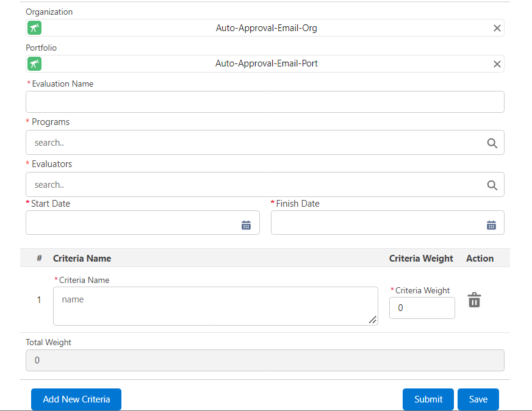The image size is (532, 411).
Task: Focus the Start Date input field
Action: [x=143, y=223]
